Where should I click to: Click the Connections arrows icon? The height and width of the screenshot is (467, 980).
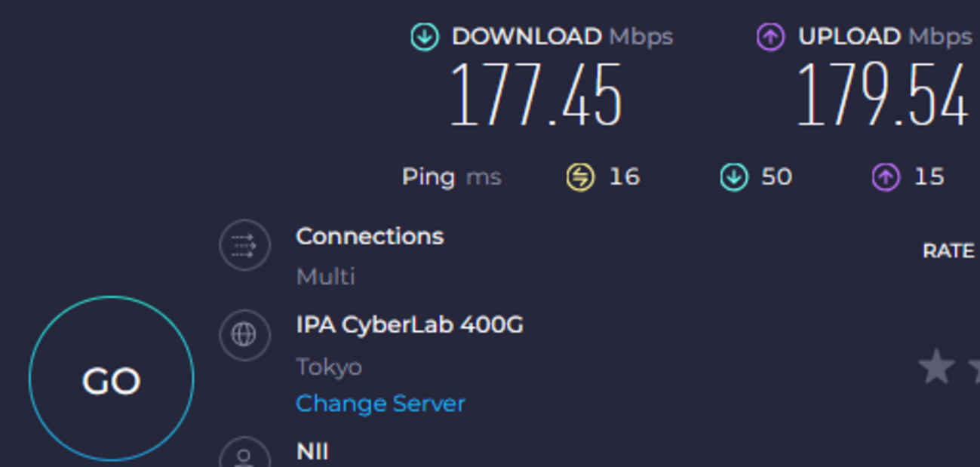coord(244,245)
